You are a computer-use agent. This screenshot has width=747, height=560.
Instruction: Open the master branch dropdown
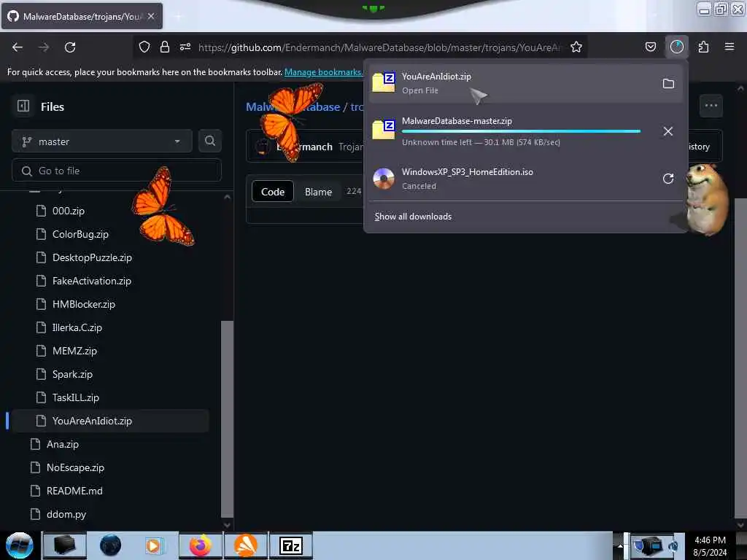(x=101, y=141)
